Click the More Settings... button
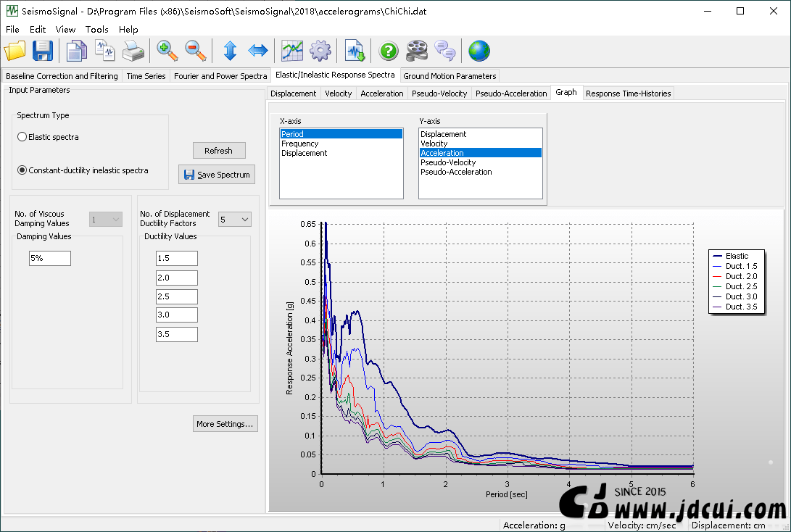Screen dimensions: 791x532 (x=225, y=424)
